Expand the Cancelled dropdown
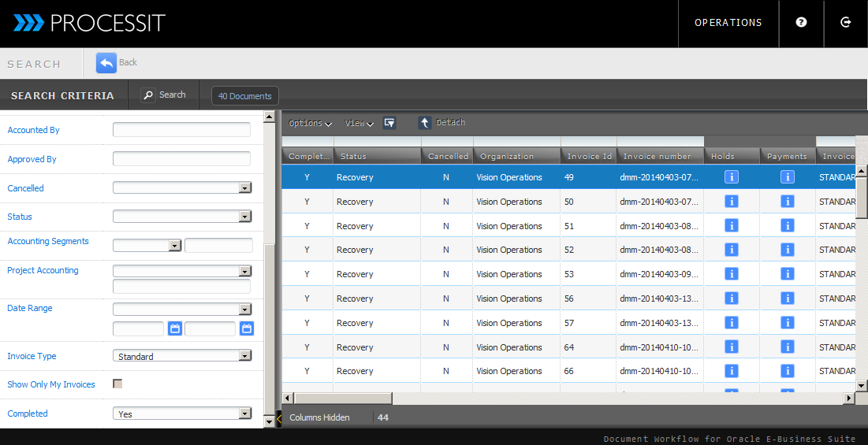This screenshot has width=868, height=445. point(244,188)
